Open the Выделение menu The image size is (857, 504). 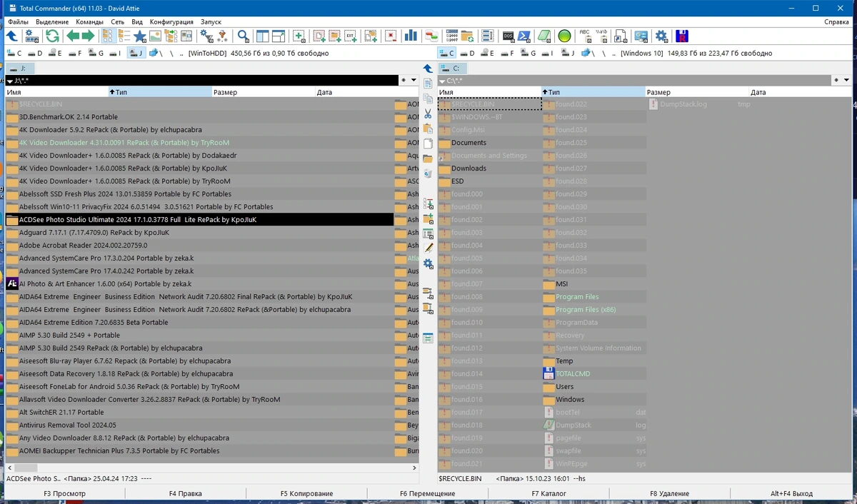pyautogui.click(x=52, y=22)
